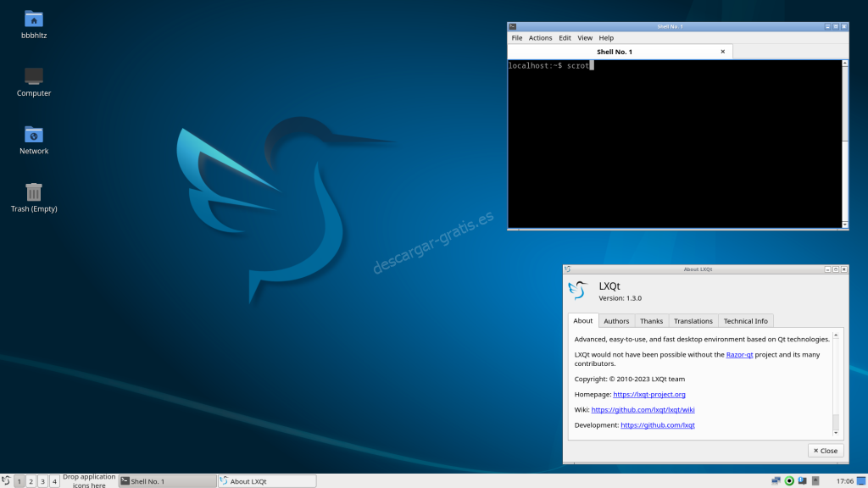
Task: Open the https://github.com/lxqt development link
Action: click(658, 425)
